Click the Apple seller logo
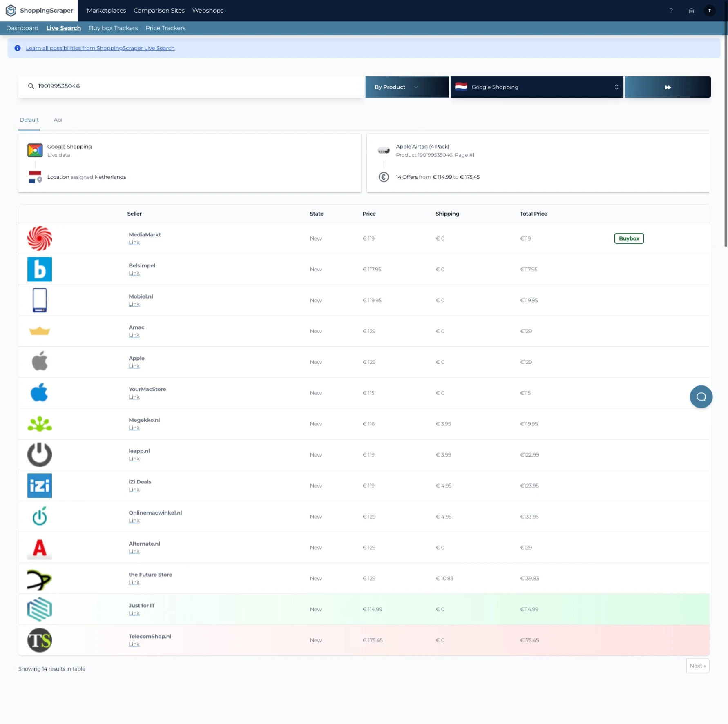 [x=39, y=361]
